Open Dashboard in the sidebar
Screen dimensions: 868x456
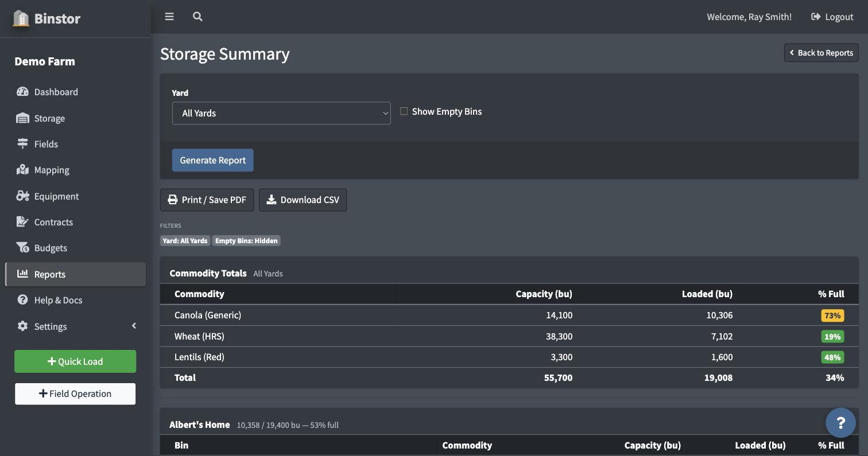pos(75,92)
